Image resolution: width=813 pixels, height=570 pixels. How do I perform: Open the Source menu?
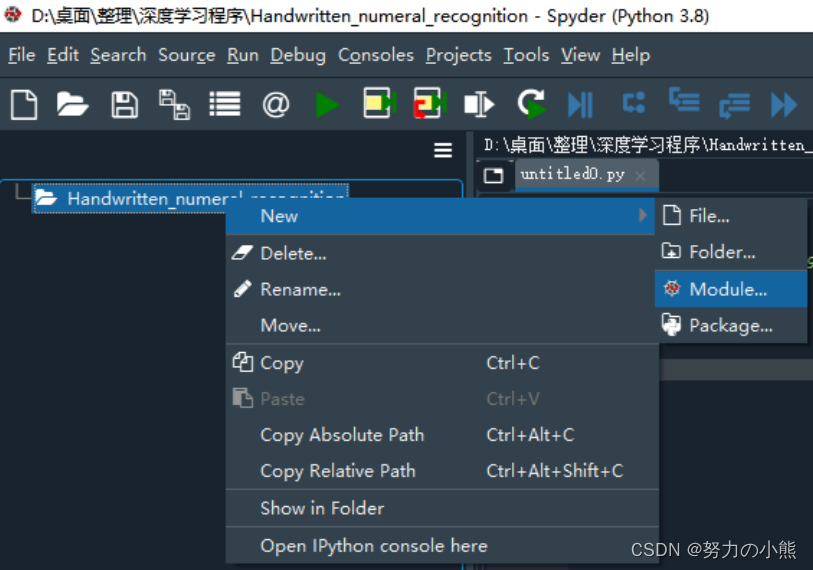187,55
